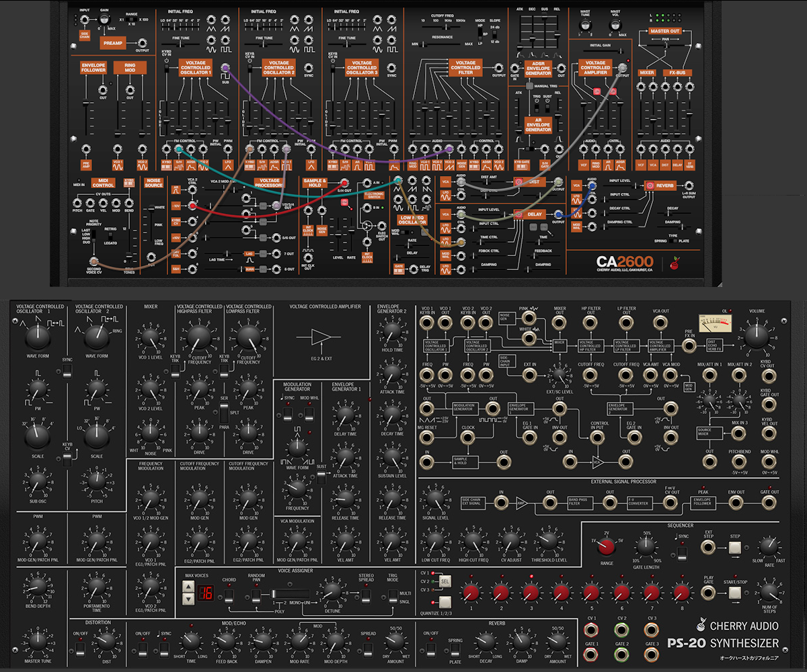Click the QUANTIZE 1/2/3 button
Image resolution: width=807 pixels, height=672 pixels.
coord(444,601)
